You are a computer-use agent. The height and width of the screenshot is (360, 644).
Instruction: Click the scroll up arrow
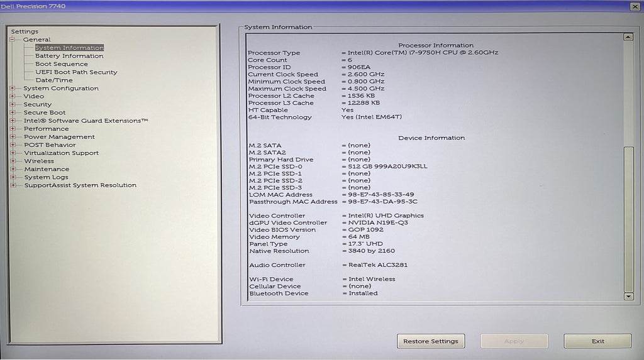(628, 37)
